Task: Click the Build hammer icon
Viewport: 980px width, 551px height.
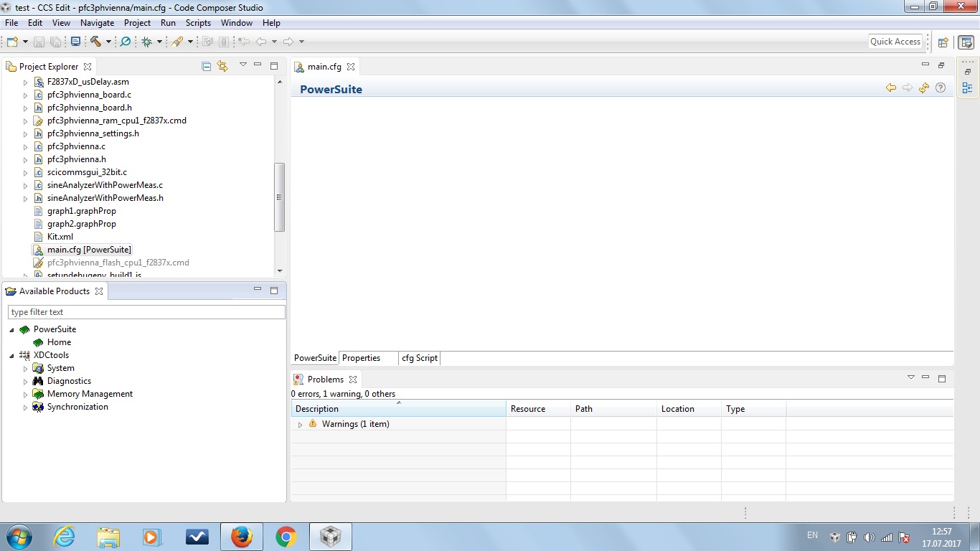Action: click(x=95, y=42)
